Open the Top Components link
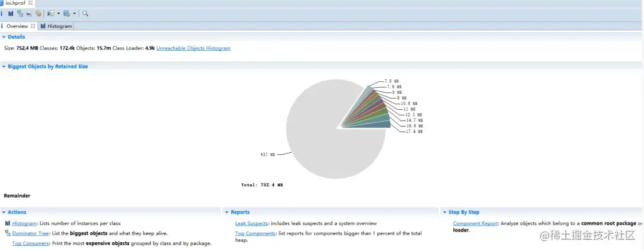This screenshot has width=644, height=250. [255, 233]
